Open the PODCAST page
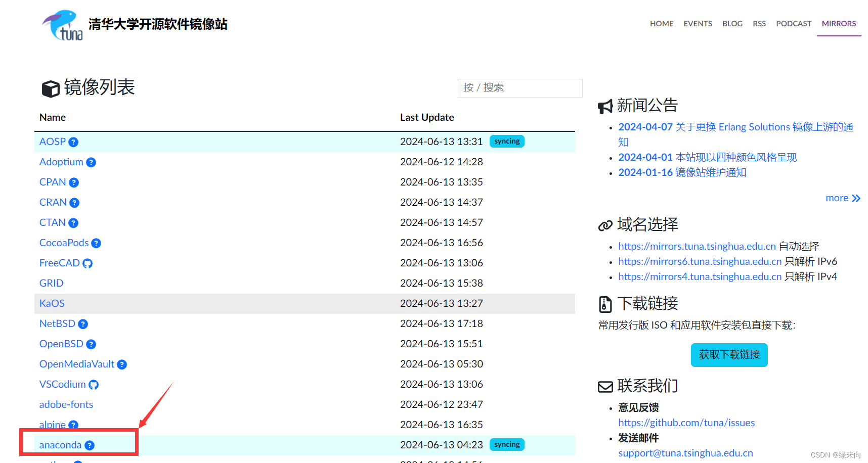The image size is (868, 463). (794, 24)
